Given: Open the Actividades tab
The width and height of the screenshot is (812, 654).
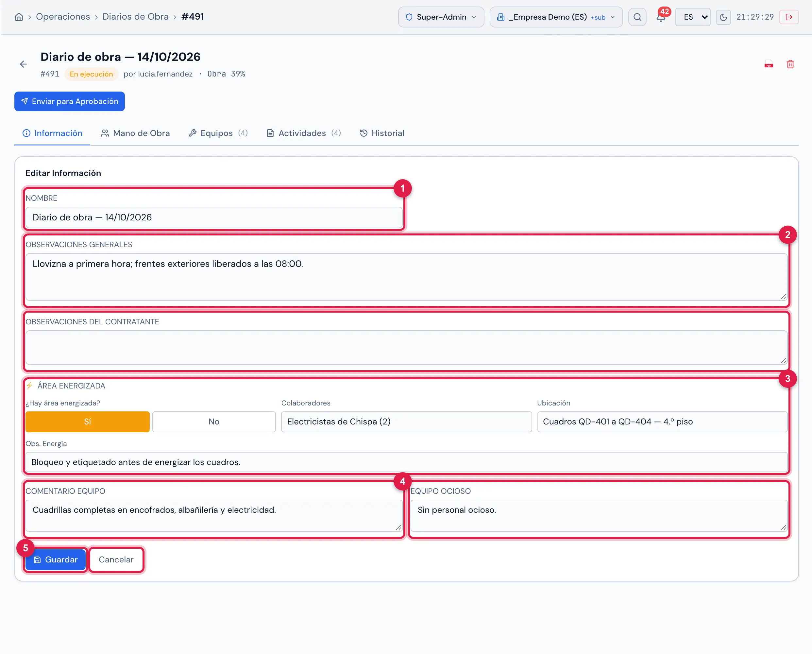Looking at the screenshot, I should click(304, 133).
